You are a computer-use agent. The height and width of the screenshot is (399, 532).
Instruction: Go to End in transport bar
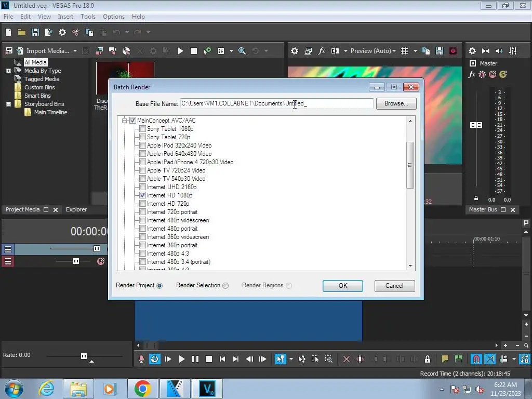[236, 359]
